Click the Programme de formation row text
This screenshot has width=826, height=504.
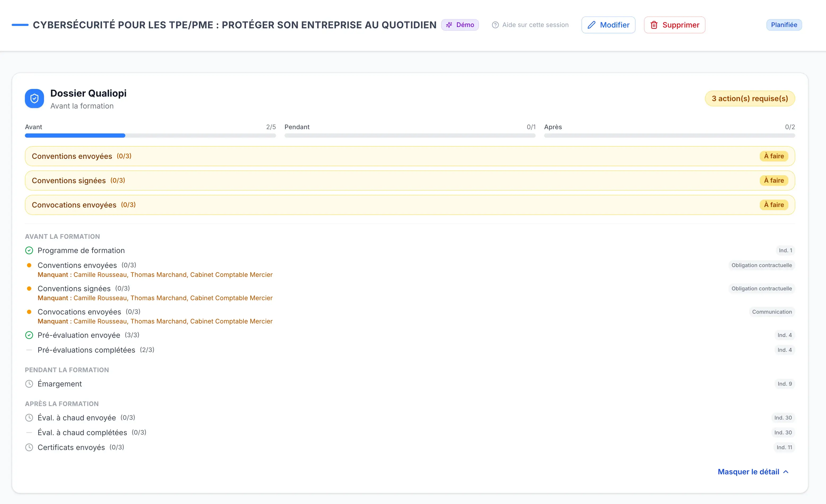click(81, 250)
